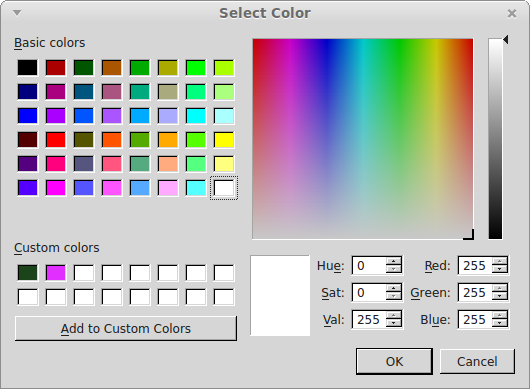Select the magenta custom color swatch
This screenshot has height=389, width=530.
point(56,273)
